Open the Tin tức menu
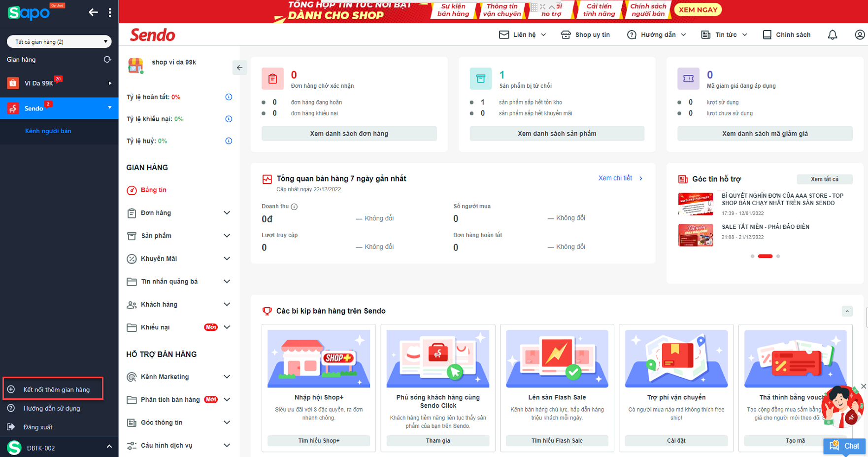 pos(724,35)
